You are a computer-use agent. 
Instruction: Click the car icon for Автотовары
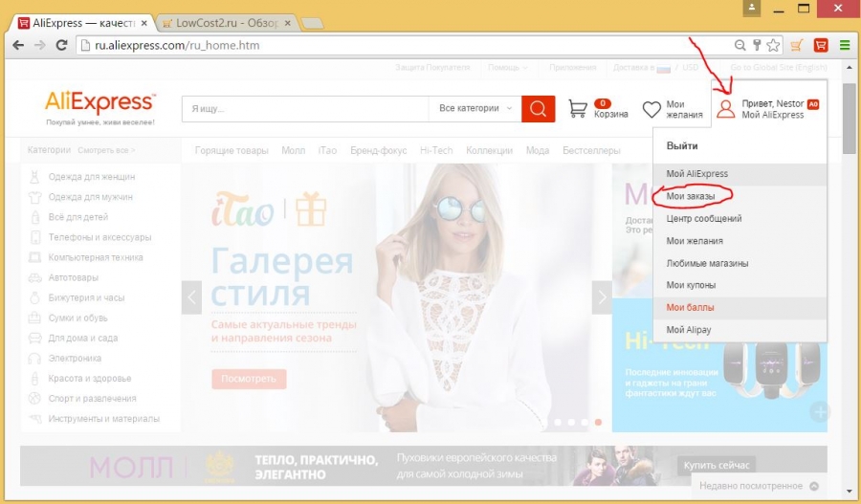(34, 277)
